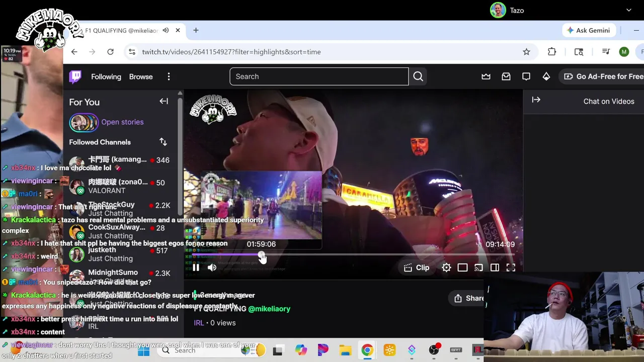Open Prime loot crown icon

(486, 76)
